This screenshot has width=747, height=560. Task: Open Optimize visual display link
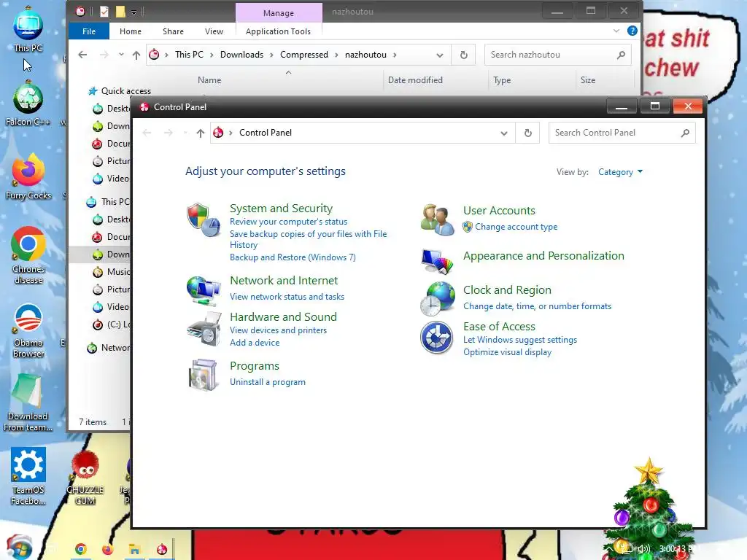click(508, 352)
